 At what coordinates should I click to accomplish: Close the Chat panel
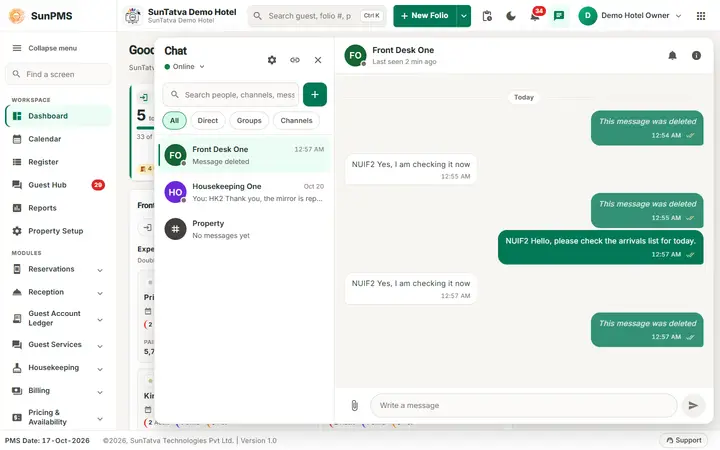[318, 60]
